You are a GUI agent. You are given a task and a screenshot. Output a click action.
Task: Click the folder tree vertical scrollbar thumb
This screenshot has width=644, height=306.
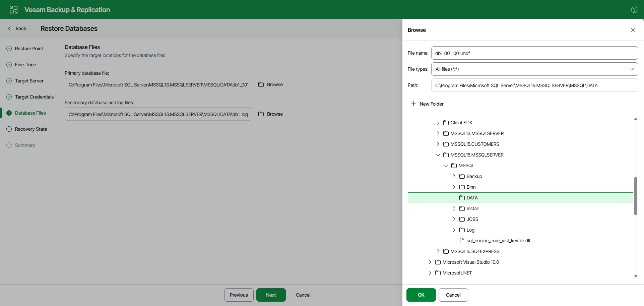[636, 196]
